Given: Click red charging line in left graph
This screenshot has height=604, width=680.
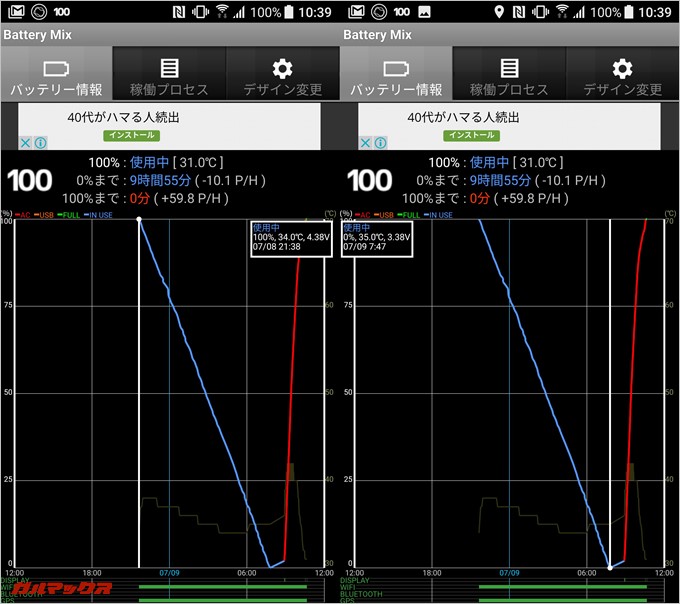Looking at the screenshot, I should pyautogui.click(x=292, y=400).
